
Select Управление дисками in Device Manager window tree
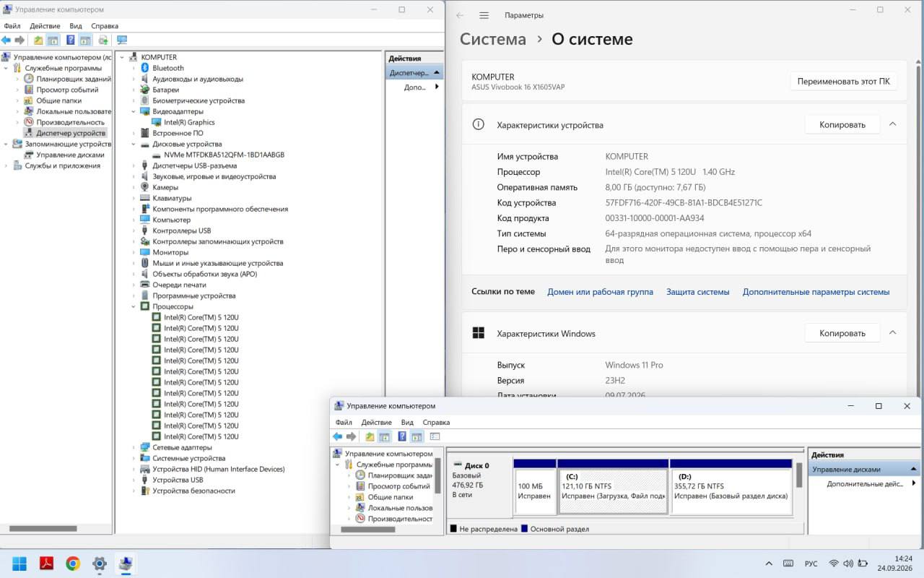70,155
